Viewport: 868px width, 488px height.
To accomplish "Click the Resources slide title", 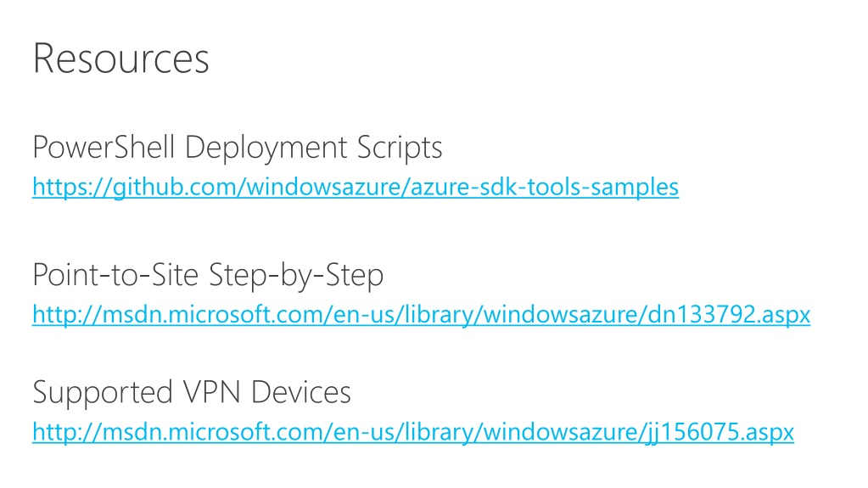I will 120,59.
